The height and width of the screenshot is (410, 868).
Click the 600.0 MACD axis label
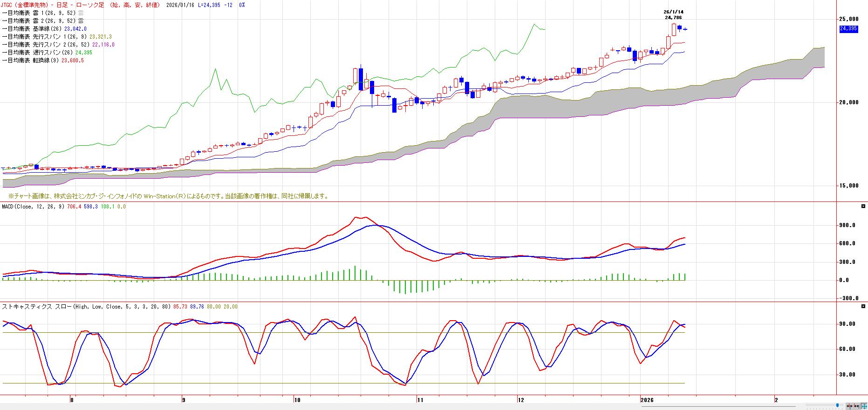[x=847, y=243]
